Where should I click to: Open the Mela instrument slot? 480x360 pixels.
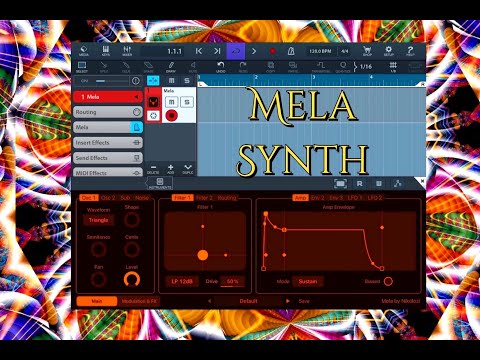108,127
